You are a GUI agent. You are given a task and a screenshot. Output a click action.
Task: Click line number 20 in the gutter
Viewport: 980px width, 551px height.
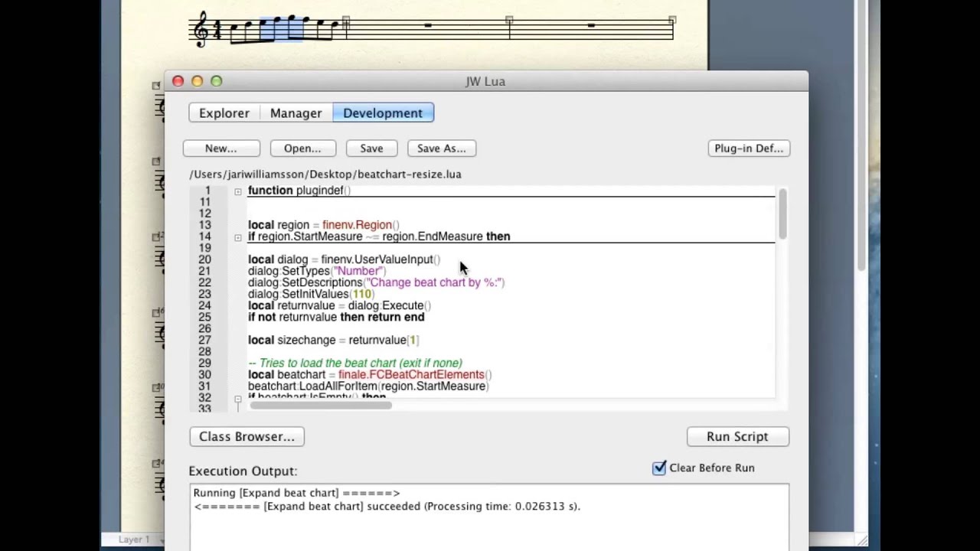(x=204, y=259)
